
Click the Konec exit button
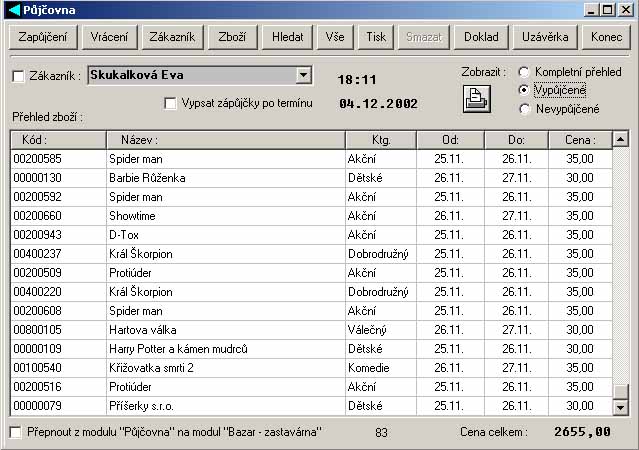606,37
